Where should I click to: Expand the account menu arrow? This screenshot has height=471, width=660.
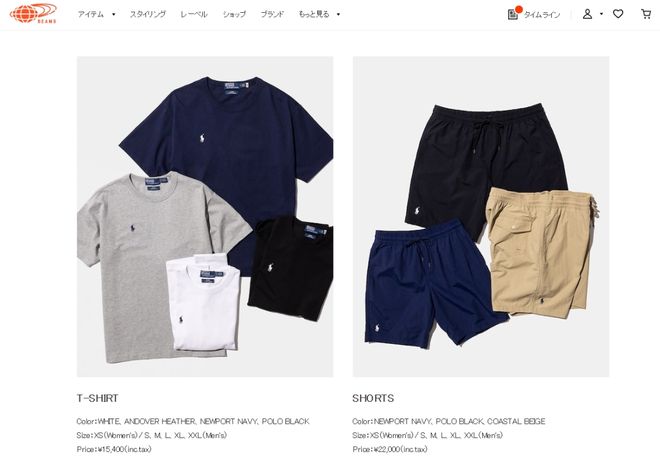[601, 14]
